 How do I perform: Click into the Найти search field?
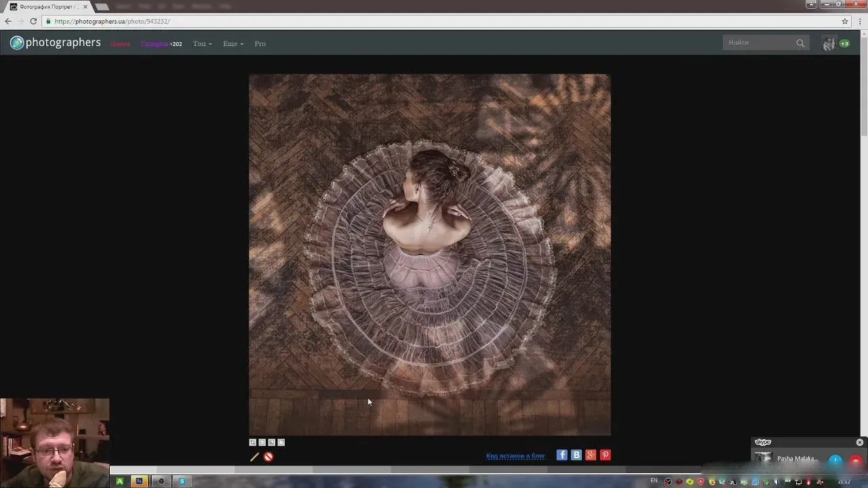tap(759, 43)
